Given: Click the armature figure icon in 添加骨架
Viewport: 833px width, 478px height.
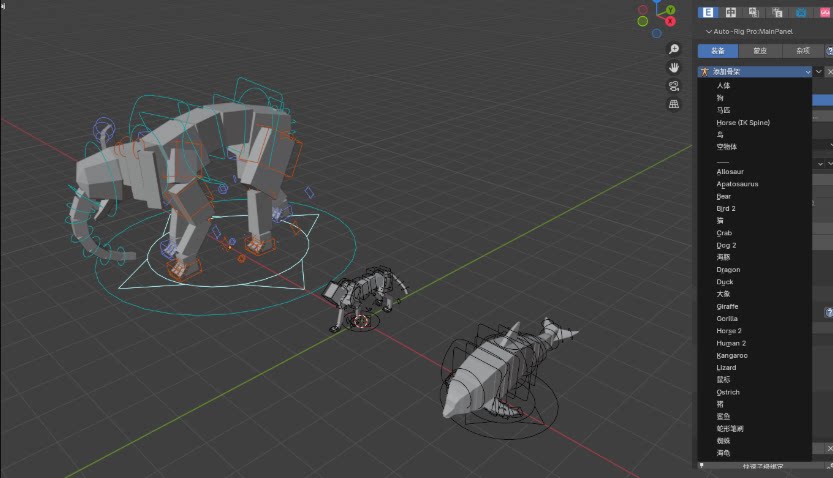Looking at the screenshot, I should click(x=705, y=72).
